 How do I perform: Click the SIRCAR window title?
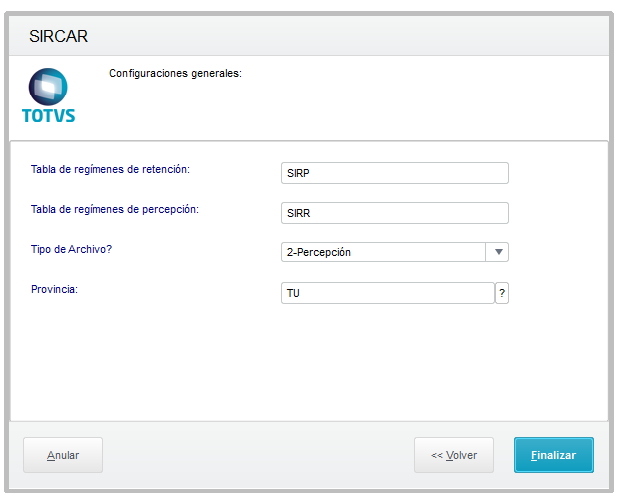(x=59, y=36)
